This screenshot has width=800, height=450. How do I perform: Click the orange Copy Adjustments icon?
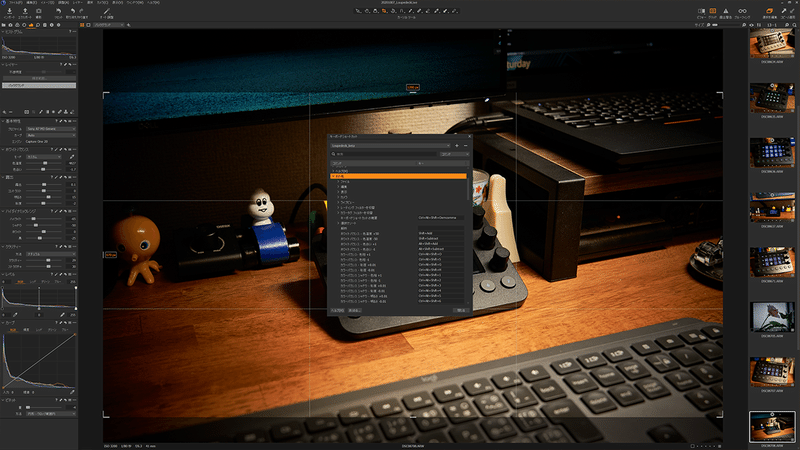point(769,11)
